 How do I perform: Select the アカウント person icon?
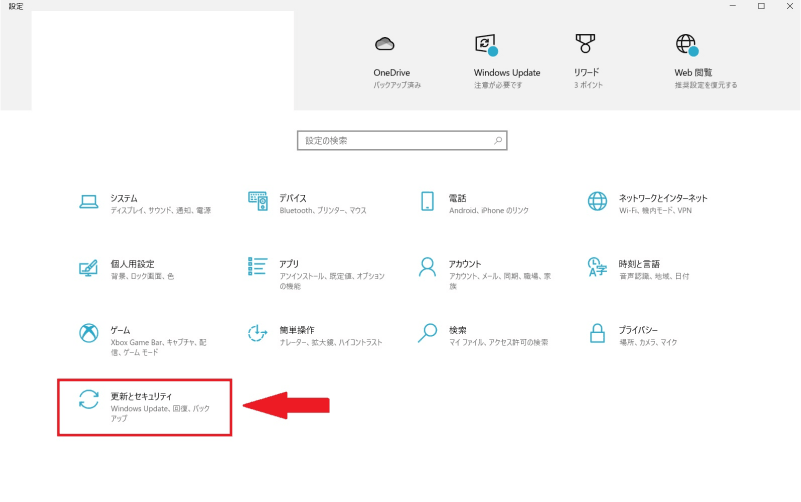pyautogui.click(x=427, y=267)
